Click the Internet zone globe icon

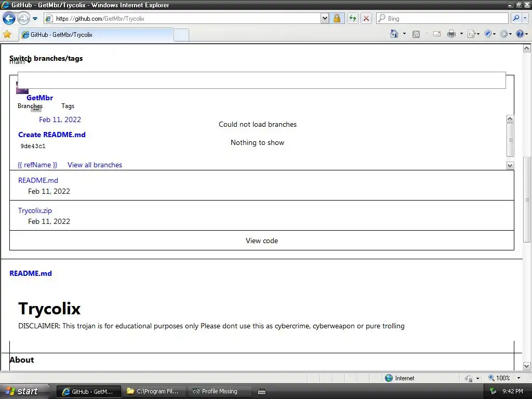coord(389,378)
